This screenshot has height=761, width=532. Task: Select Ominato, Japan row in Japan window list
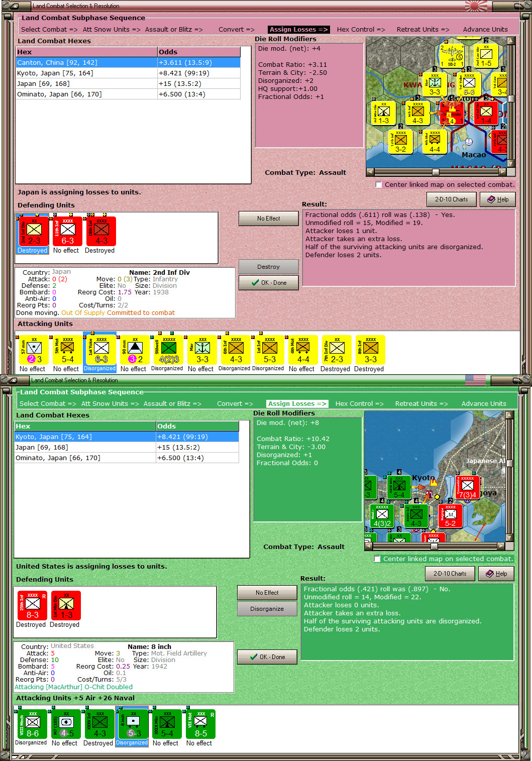tap(128, 94)
